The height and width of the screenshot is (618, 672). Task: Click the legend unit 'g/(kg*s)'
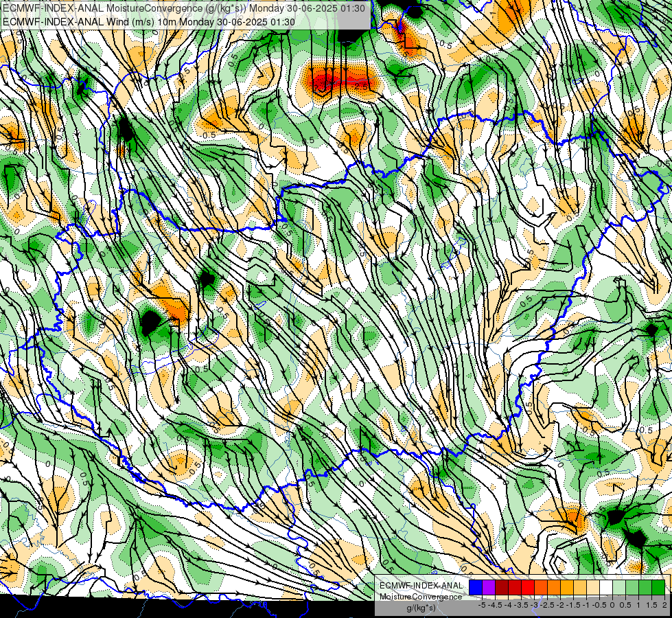(x=421, y=608)
